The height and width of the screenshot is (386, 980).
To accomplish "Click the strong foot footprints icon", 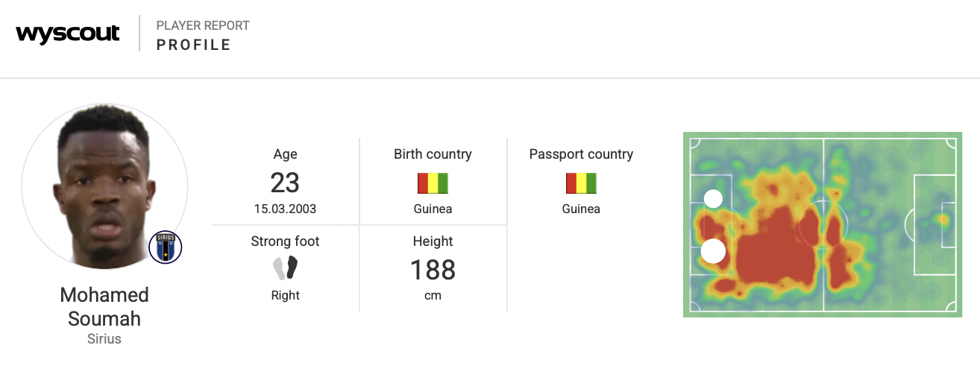I will point(285,268).
